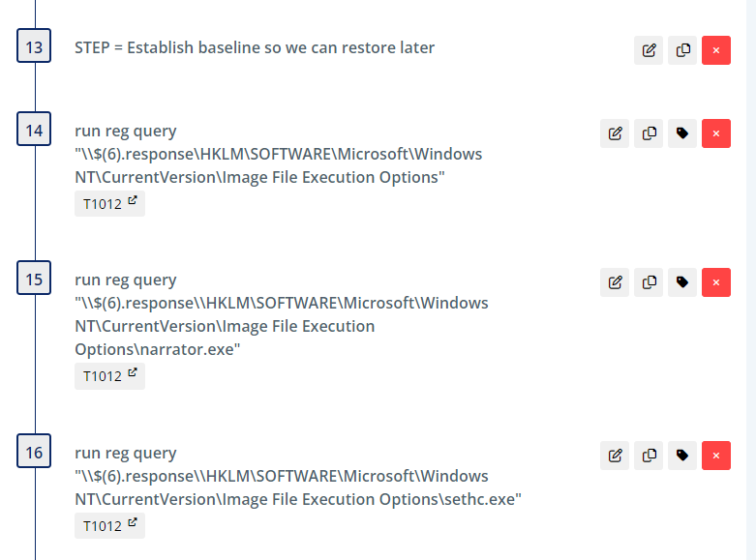Duplicate step 16 sethc.exe query

click(649, 456)
